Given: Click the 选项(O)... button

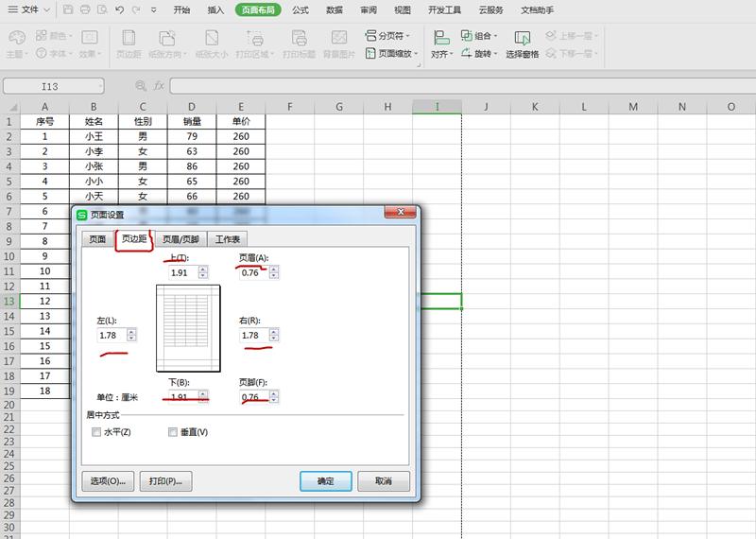Looking at the screenshot, I should [108, 481].
